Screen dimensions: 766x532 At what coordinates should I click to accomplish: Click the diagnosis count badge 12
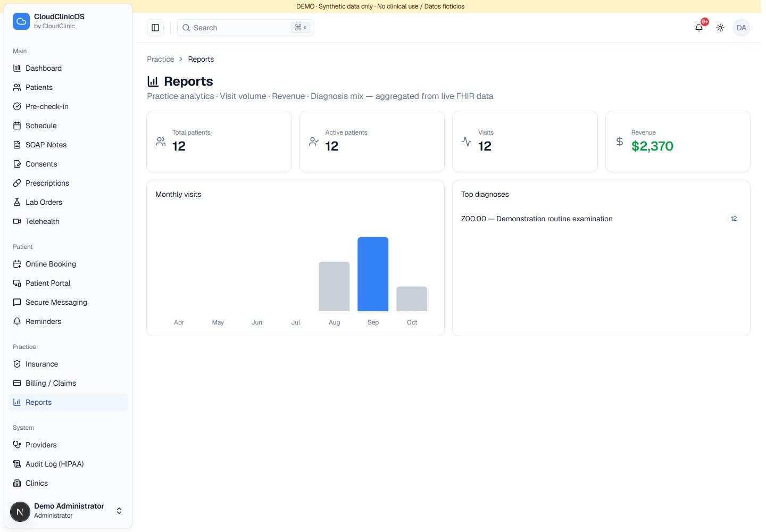pos(734,219)
